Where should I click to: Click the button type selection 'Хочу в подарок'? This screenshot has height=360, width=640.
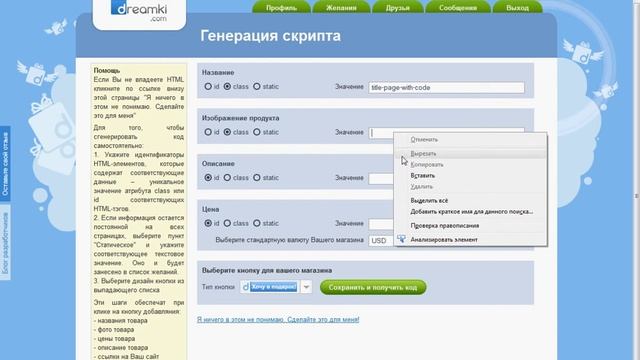pyautogui.click(x=270, y=287)
